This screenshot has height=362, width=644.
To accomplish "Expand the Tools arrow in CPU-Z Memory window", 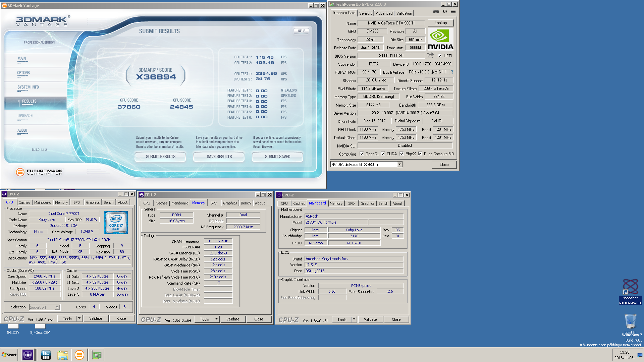I will (x=217, y=319).
